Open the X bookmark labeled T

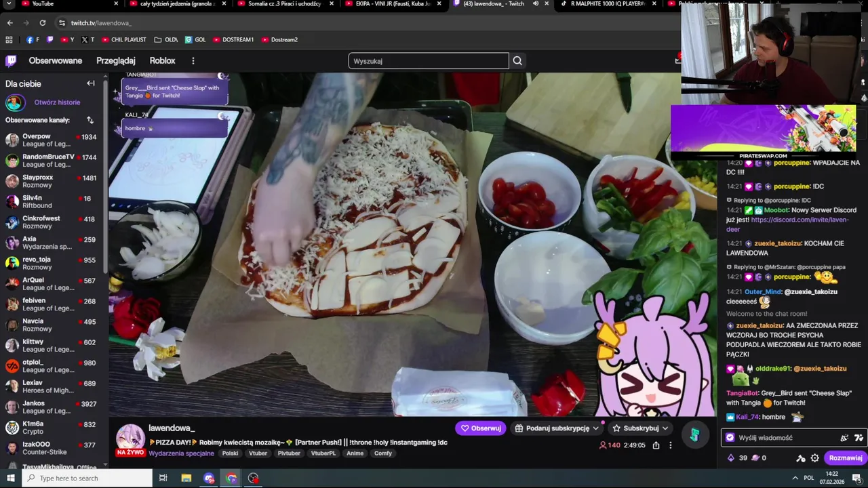87,40
